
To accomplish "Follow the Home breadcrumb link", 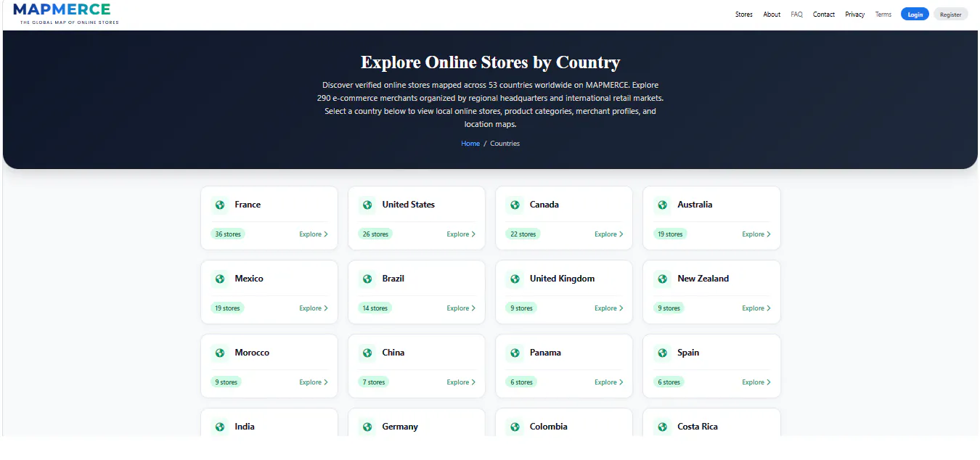I will (470, 144).
